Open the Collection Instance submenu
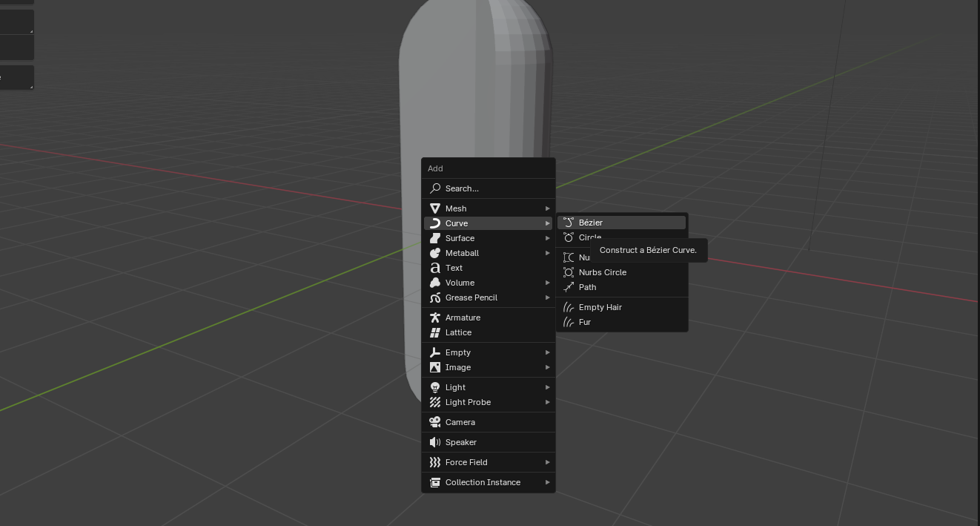This screenshot has width=980, height=526. pyautogui.click(x=489, y=482)
